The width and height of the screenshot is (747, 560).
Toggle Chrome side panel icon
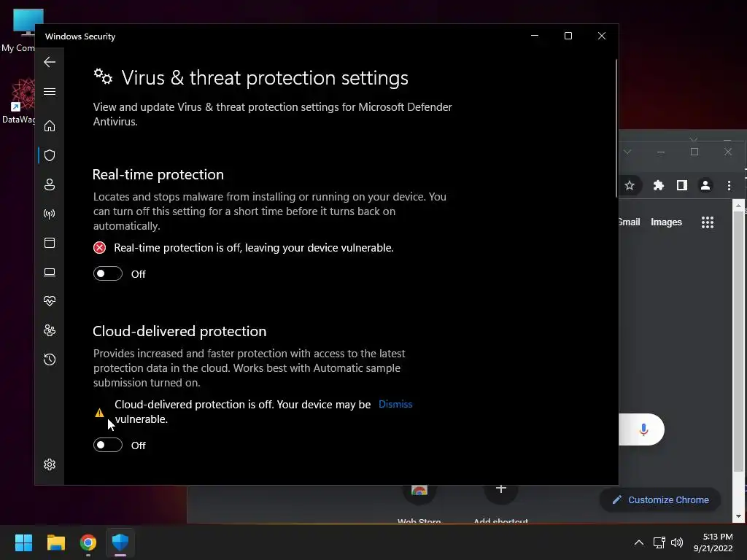point(682,185)
